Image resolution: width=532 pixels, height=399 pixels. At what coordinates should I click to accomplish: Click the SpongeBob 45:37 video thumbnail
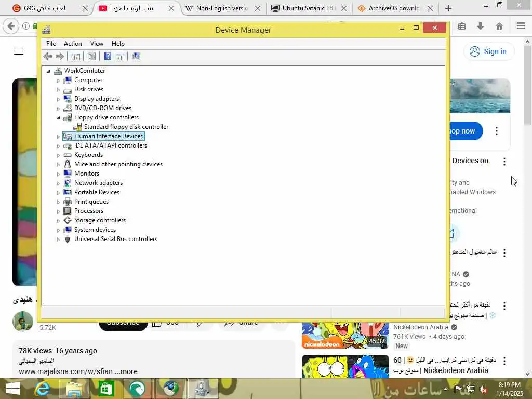[x=345, y=336]
